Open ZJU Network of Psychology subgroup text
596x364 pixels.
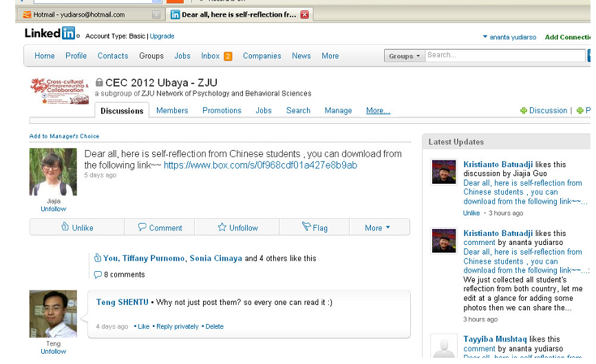pyautogui.click(x=226, y=94)
